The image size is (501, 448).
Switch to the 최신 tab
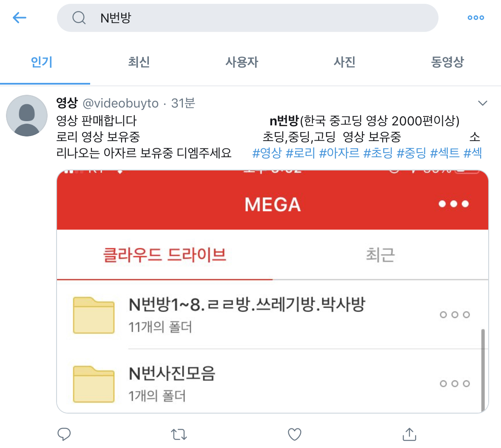tap(139, 62)
